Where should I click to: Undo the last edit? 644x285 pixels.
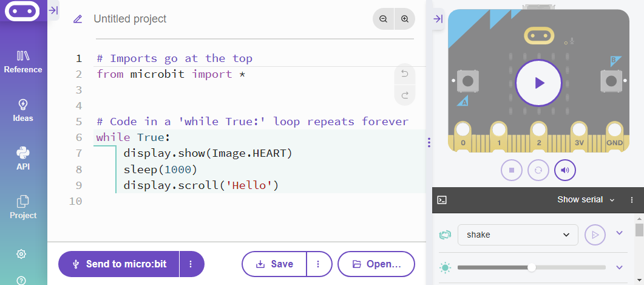click(405, 74)
